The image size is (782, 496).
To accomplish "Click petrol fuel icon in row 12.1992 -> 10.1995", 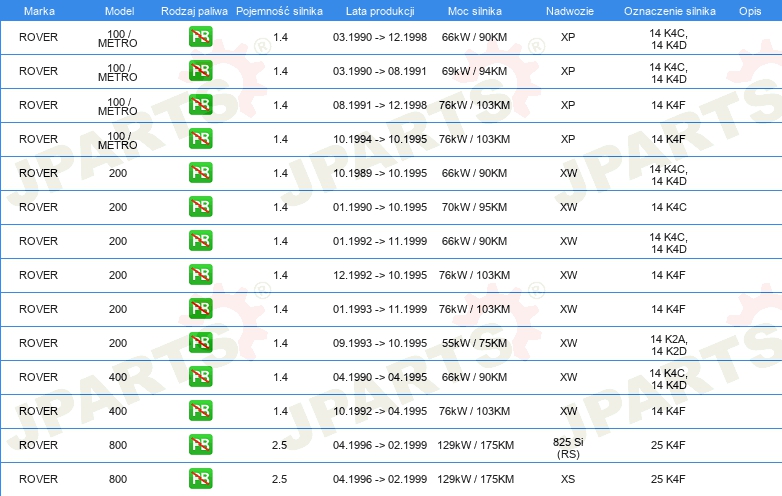I will point(200,275).
